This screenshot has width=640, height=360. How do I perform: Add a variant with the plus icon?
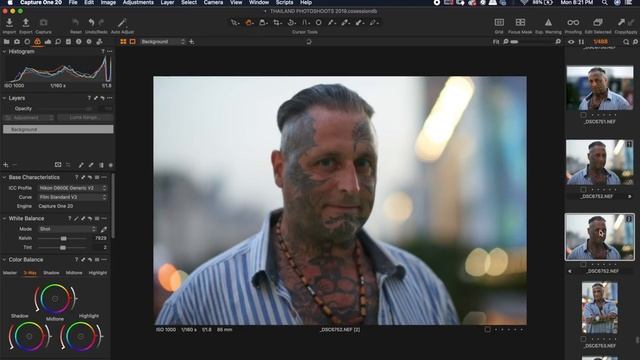tap(191, 42)
